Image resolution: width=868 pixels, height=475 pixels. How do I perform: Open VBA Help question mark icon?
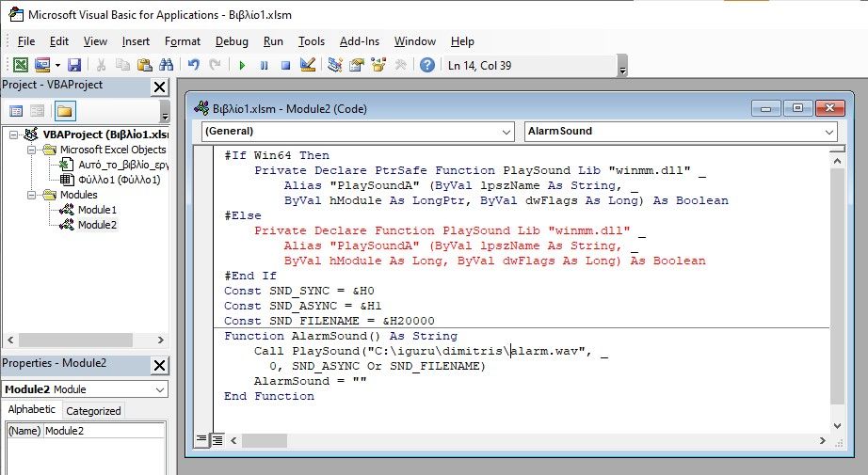point(426,65)
